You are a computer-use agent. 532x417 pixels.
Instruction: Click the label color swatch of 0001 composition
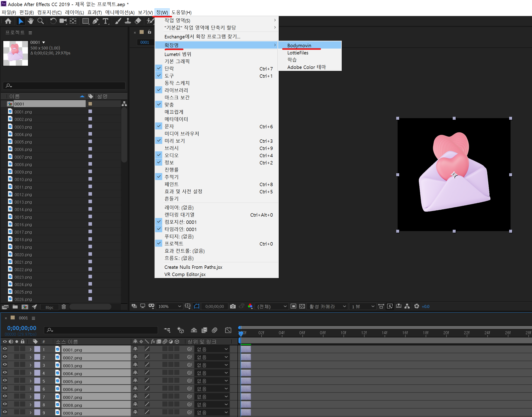pos(90,104)
